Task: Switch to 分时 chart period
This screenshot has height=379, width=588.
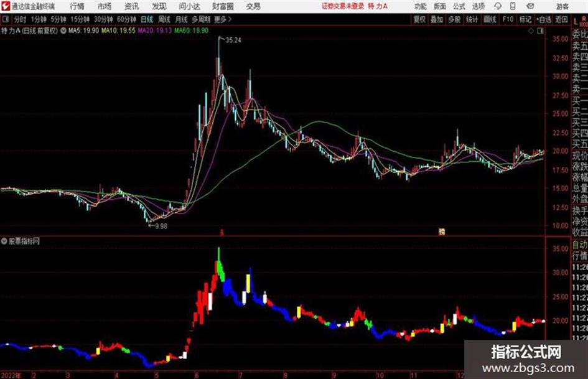Action: tap(20, 19)
